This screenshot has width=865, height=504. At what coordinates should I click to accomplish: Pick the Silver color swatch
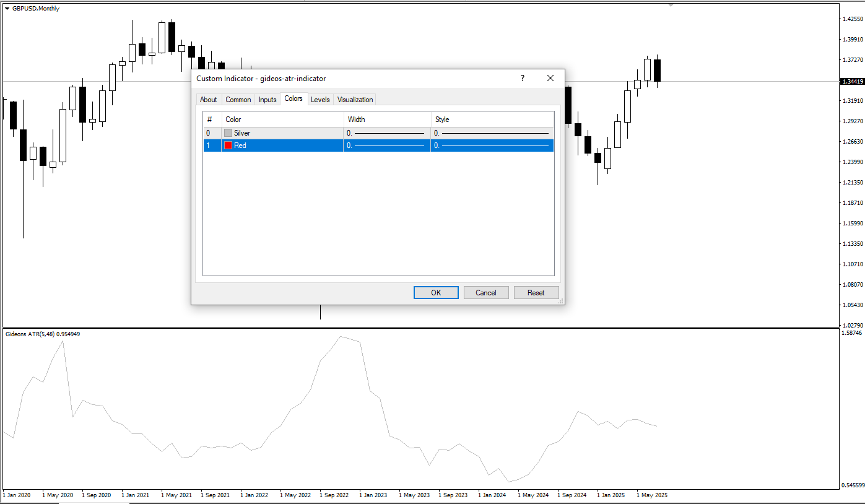228,133
